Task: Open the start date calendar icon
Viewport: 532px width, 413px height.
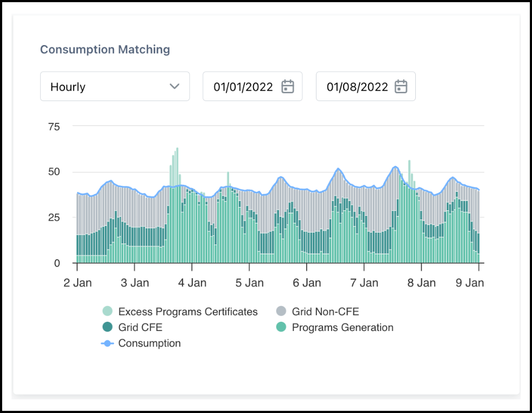Action: point(289,86)
